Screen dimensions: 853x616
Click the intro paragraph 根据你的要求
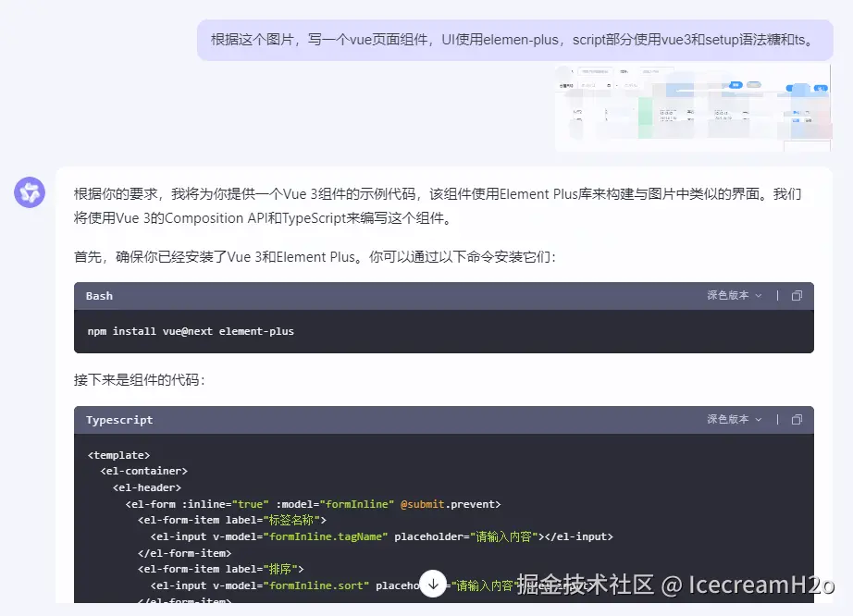pyautogui.click(x=438, y=206)
